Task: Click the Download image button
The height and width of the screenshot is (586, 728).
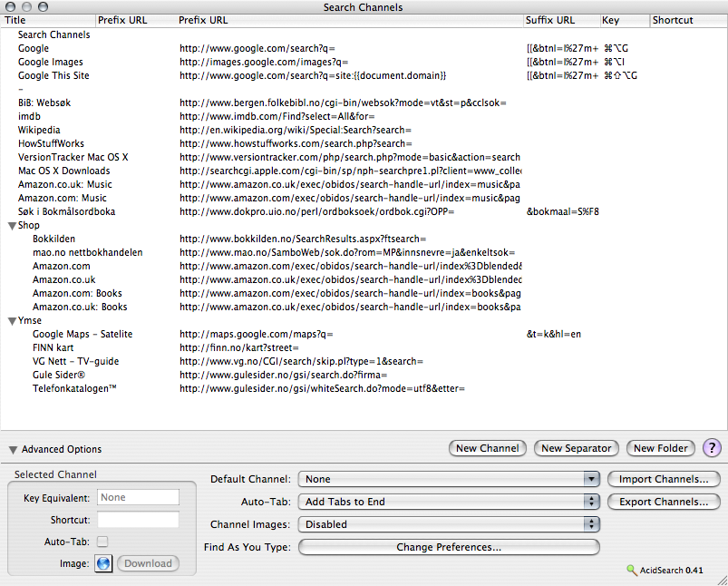Action: point(148,563)
